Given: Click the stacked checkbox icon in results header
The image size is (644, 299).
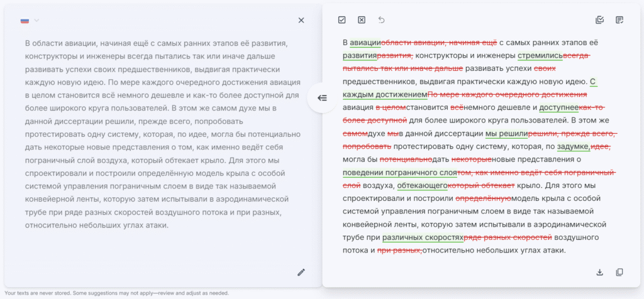Looking at the screenshot, I should (x=599, y=20).
